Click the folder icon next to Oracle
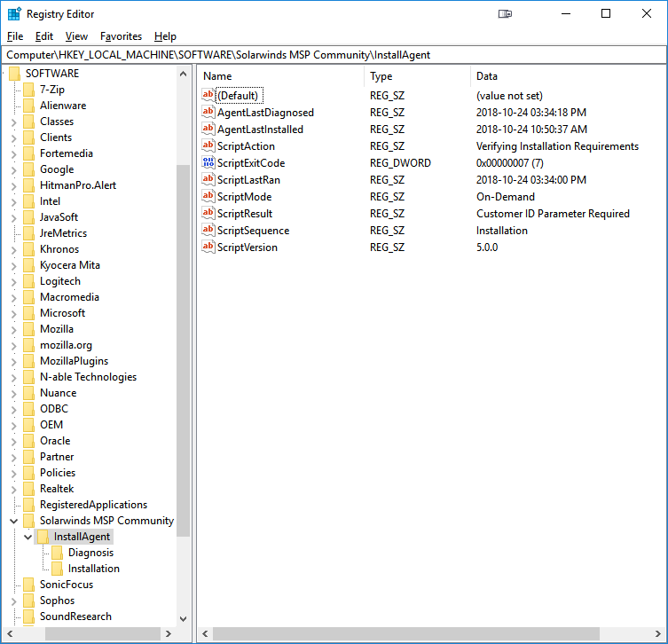Image resolution: width=668 pixels, height=644 pixels. pos(28,441)
